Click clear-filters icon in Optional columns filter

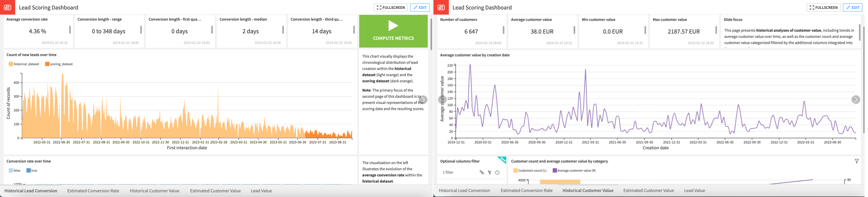(490, 172)
